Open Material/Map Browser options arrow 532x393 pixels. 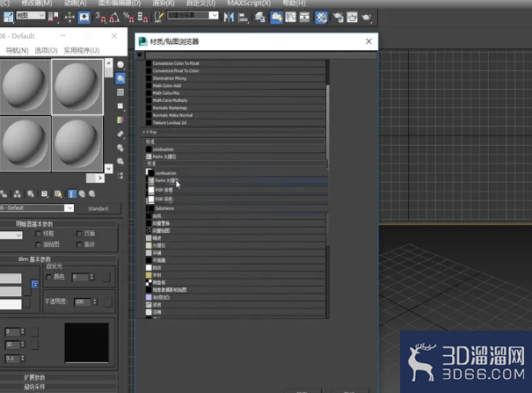coord(140,55)
